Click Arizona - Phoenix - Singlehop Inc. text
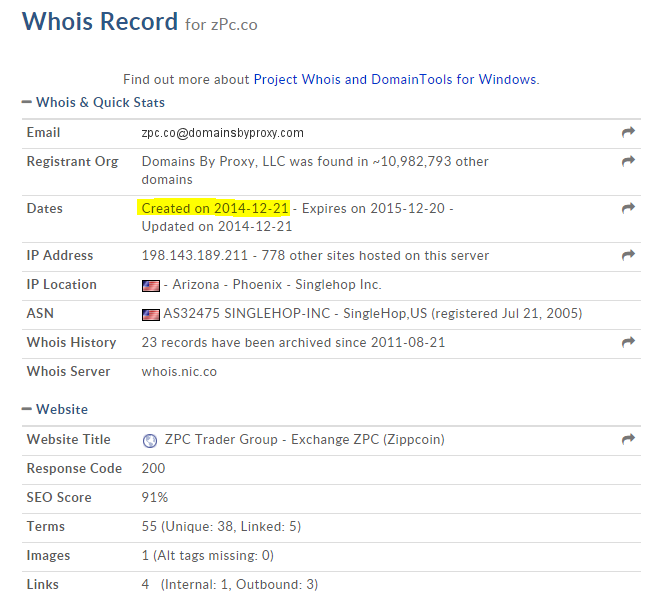The height and width of the screenshot is (611, 667). (276, 284)
